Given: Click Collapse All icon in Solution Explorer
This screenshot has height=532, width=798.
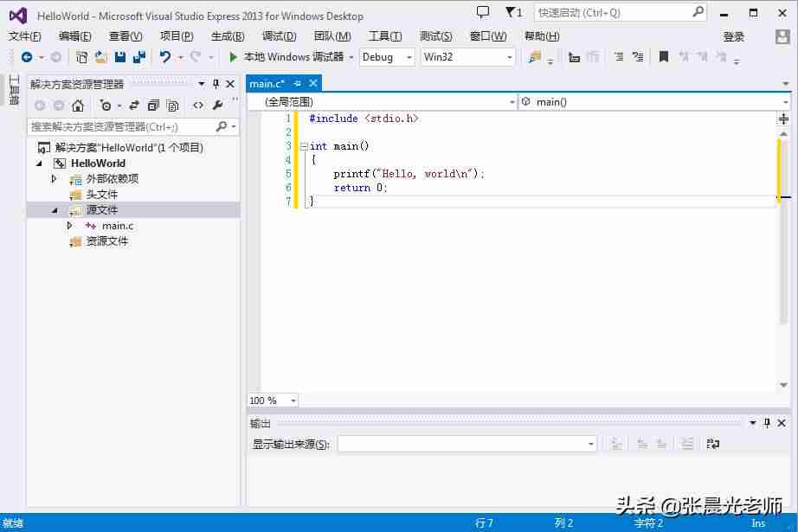Looking at the screenshot, I should (x=152, y=106).
